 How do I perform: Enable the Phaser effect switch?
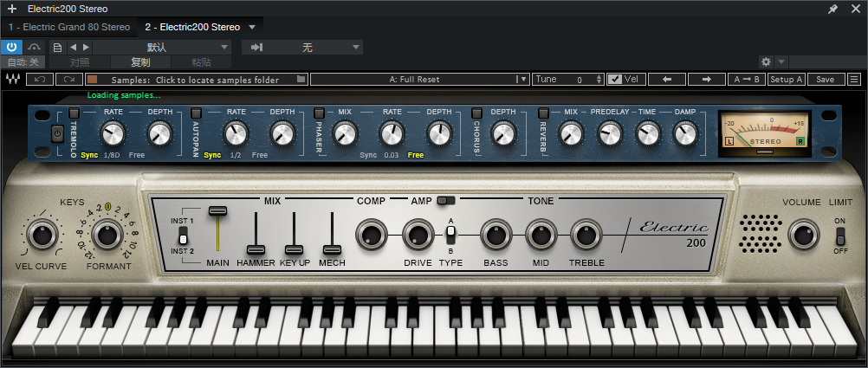[x=320, y=113]
